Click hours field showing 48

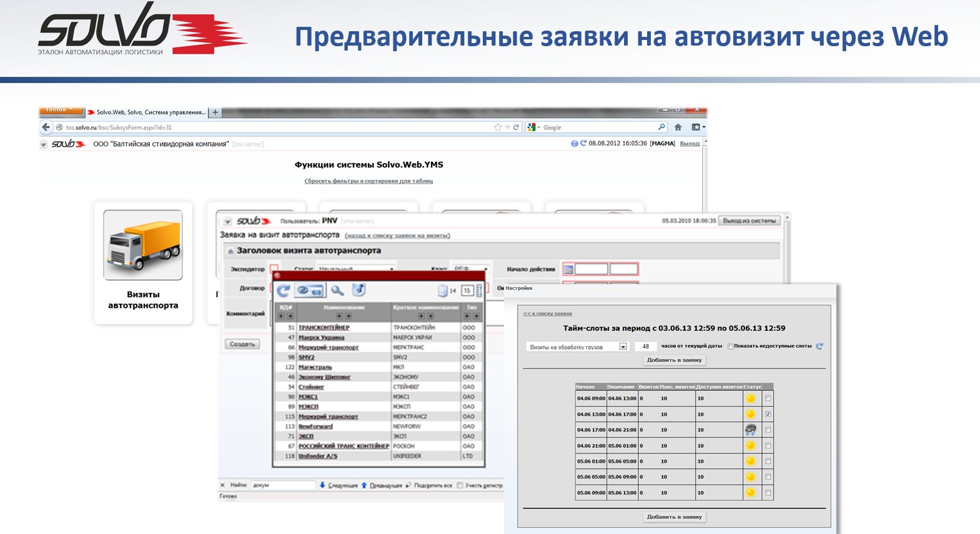click(645, 346)
